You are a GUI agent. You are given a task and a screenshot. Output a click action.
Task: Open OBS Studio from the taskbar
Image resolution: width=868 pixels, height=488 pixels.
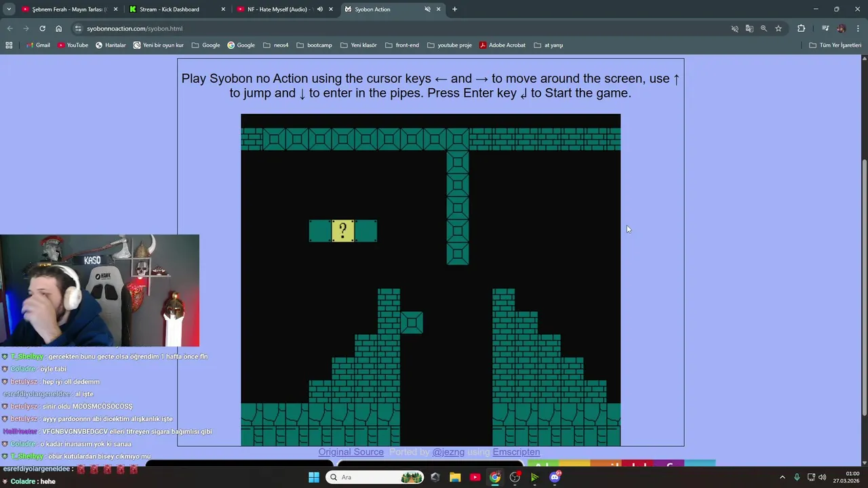pyautogui.click(x=515, y=477)
